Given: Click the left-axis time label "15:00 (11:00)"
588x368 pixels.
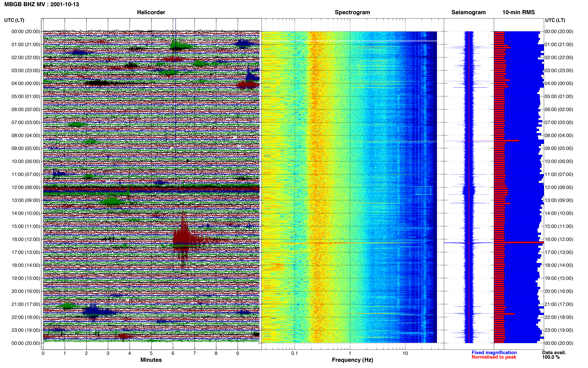Looking at the screenshot, I should pos(26,226).
